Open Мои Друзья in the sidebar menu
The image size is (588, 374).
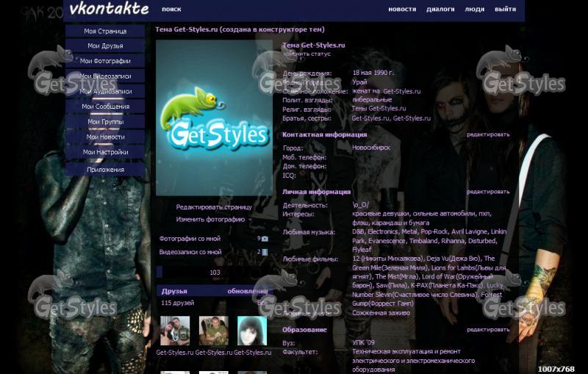click(105, 46)
